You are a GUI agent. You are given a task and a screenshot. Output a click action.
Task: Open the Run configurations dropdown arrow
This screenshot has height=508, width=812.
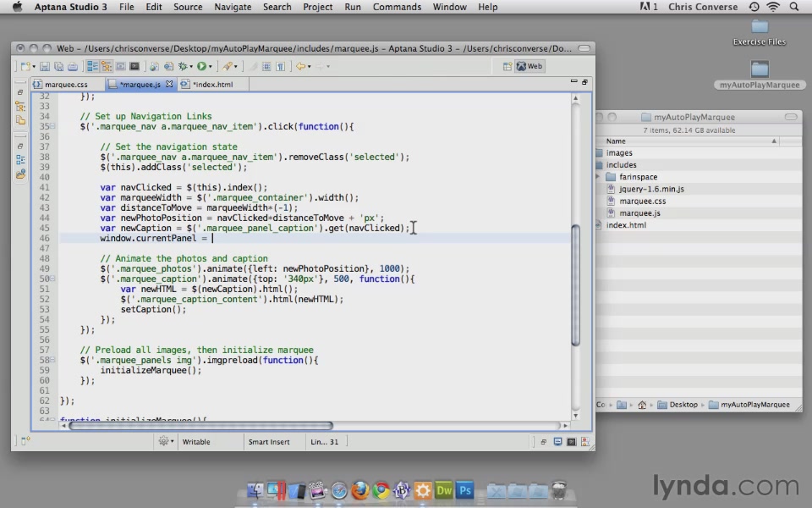point(211,66)
